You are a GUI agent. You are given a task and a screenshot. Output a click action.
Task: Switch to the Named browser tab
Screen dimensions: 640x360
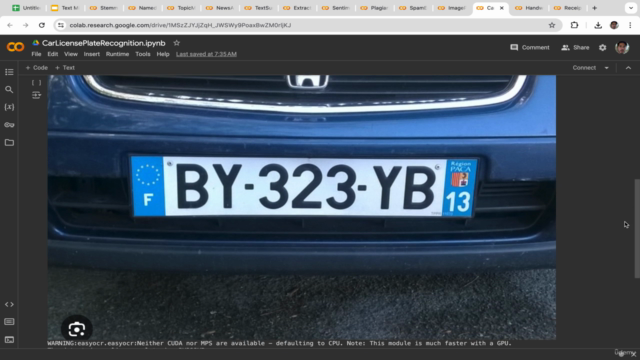pos(142,8)
